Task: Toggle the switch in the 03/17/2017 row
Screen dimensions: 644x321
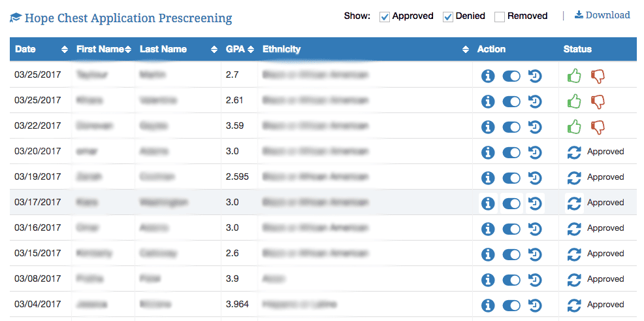Action: tap(511, 203)
